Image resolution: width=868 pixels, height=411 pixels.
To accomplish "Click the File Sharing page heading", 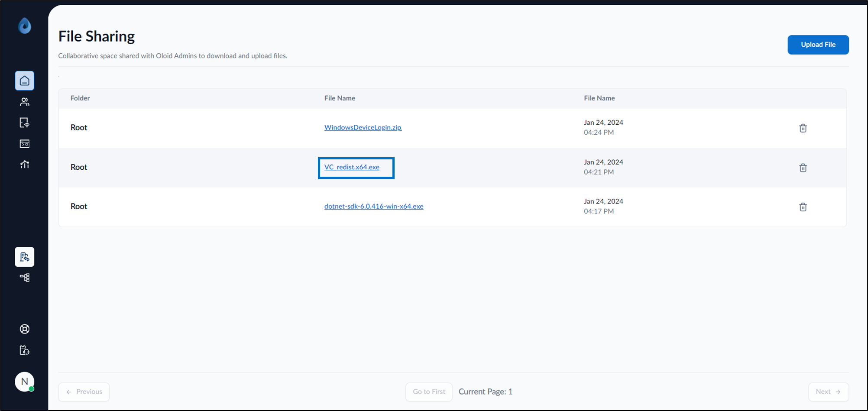I will click(97, 36).
